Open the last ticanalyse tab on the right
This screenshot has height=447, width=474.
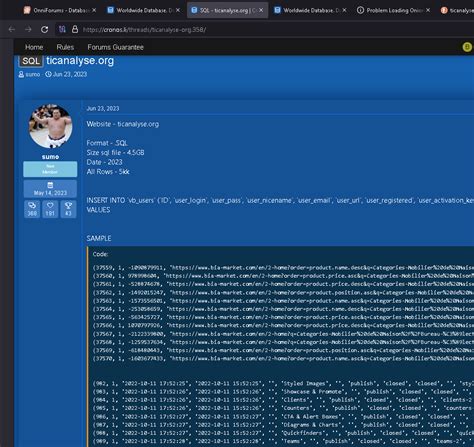[457, 10]
